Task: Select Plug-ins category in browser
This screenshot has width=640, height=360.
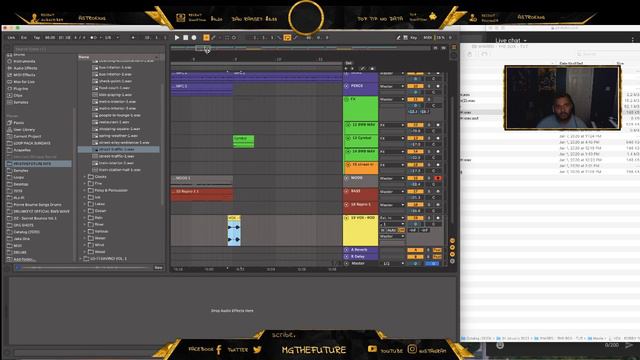Action: pos(20,89)
